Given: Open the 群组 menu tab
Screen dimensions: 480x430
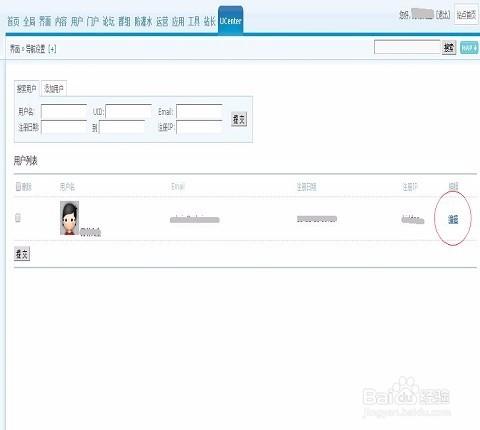Looking at the screenshot, I should [x=125, y=22].
